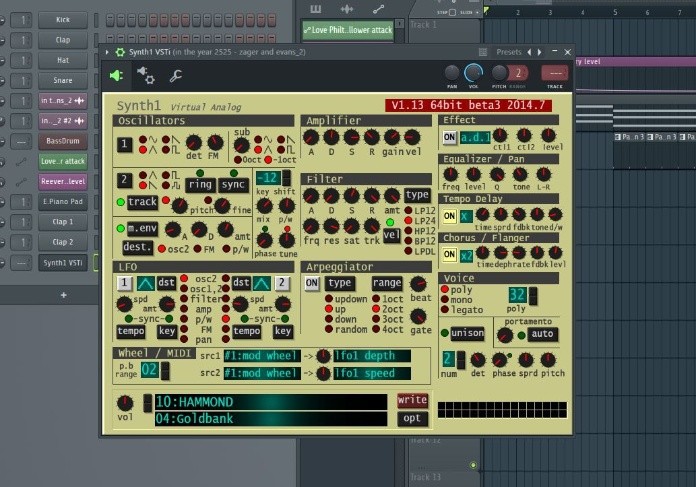
Task: Open the lfo1 depth destination selector
Action: [372, 356]
